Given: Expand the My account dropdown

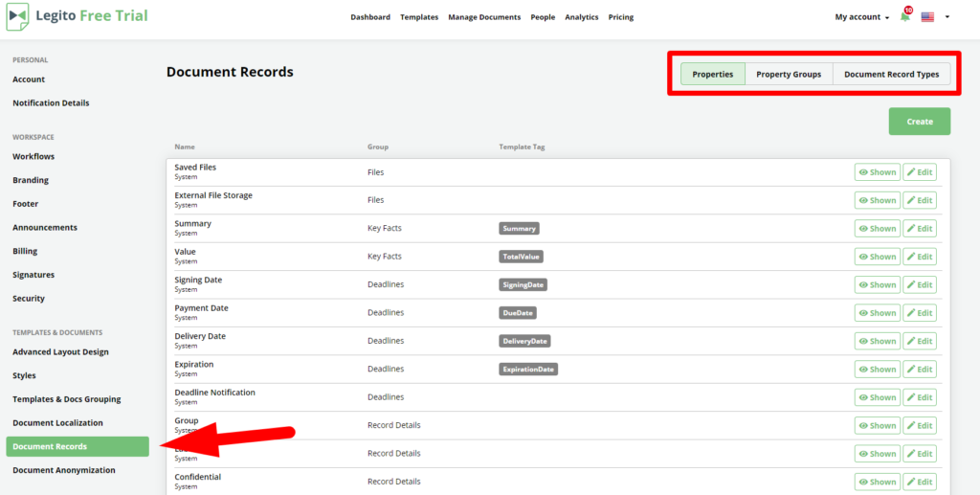Looking at the screenshot, I should [861, 17].
